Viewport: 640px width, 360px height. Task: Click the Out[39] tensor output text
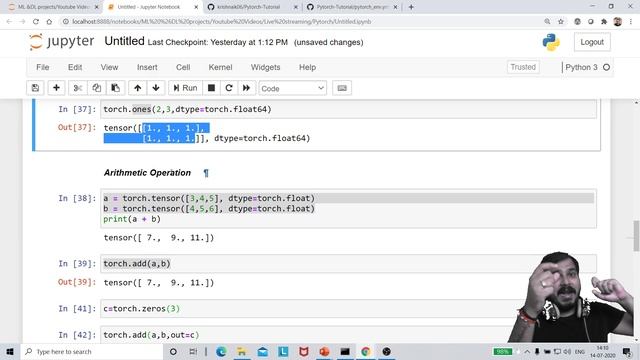[x=158, y=283]
